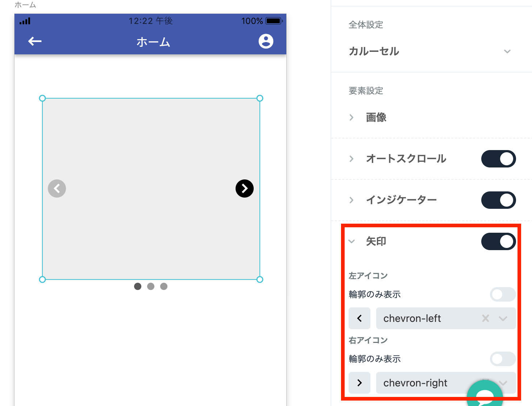This screenshot has height=406, width=532.
Task: Open the chevron-right icon dropdown
Action: 503,383
